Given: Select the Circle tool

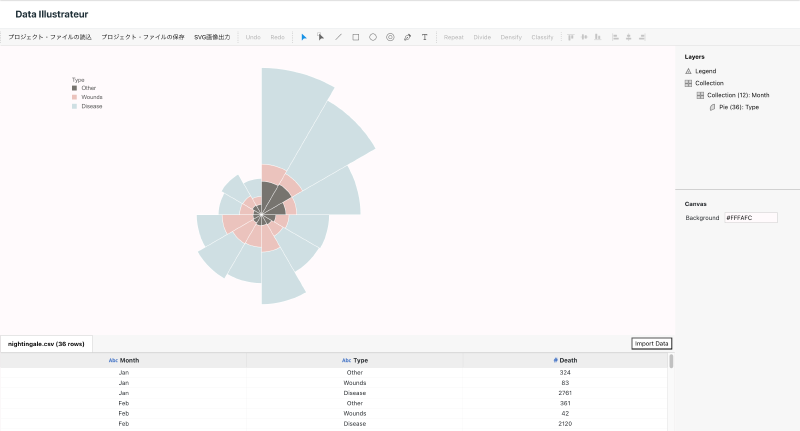Looking at the screenshot, I should click(x=373, y=37).
